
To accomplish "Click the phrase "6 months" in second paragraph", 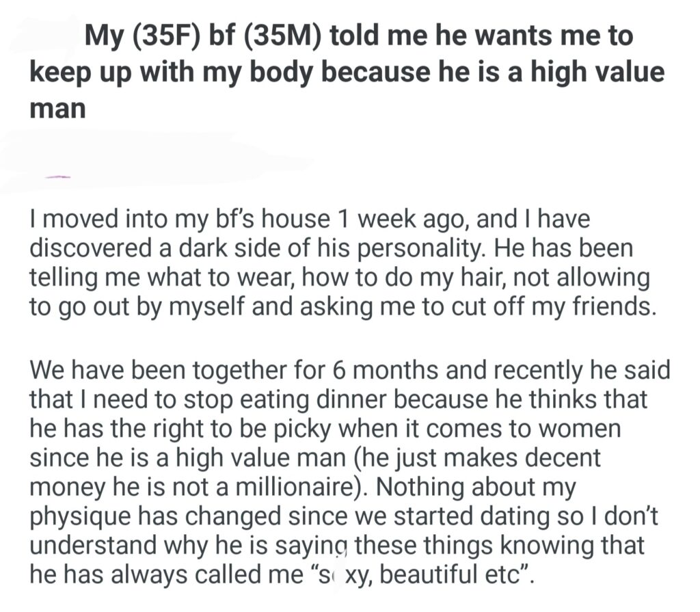I will coord(385,372).
